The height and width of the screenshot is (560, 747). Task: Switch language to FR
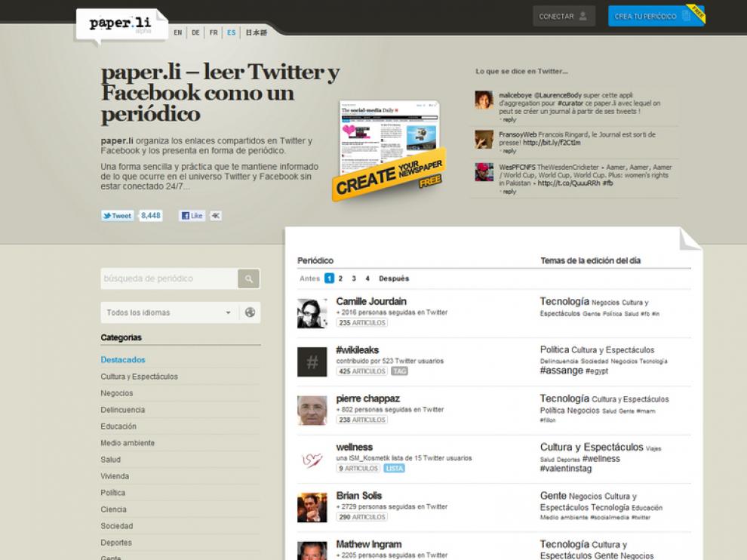[x=214, y=33]
